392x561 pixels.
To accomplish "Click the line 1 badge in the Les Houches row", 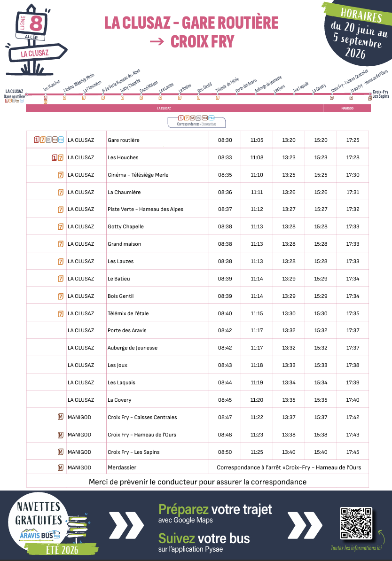I will click(55, 157).
